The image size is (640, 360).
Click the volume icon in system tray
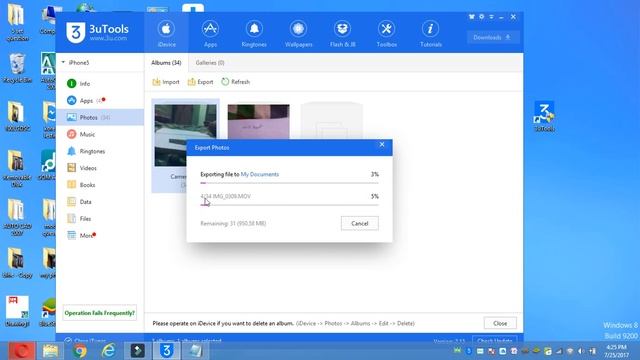coord(581,351)
